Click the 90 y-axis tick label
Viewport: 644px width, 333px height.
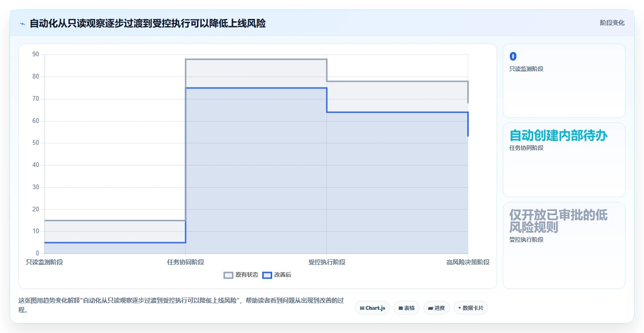click(x=36, y=54)
